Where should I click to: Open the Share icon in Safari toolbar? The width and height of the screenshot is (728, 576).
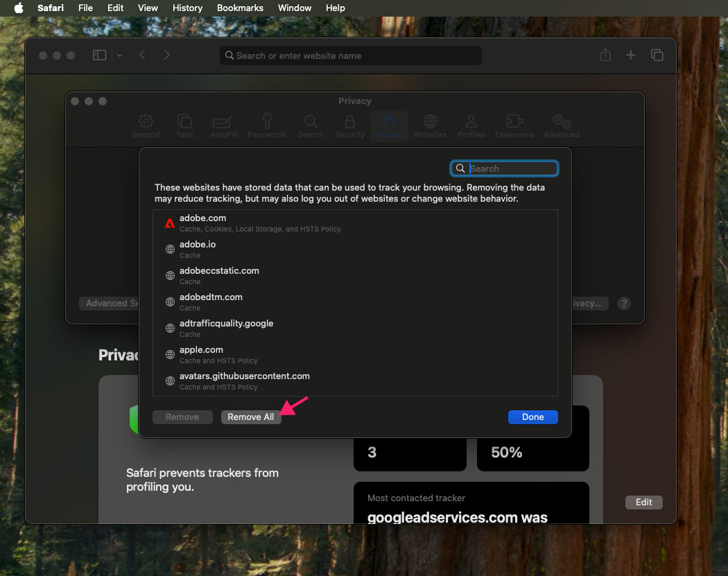click(x=605, y=55)
